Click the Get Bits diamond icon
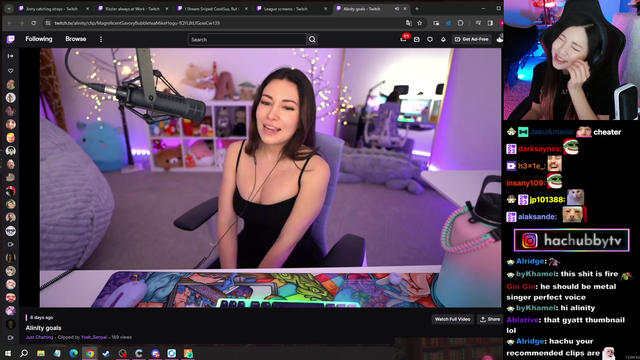This screenshot has height=360, width=640. [x=443, y=40]
